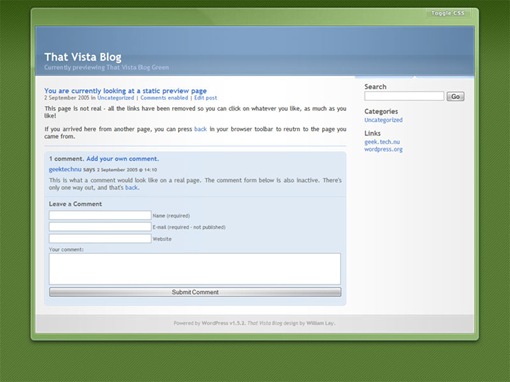Follow the back link inside the comment
The image size is (510, 382).
tap(131, 188)
